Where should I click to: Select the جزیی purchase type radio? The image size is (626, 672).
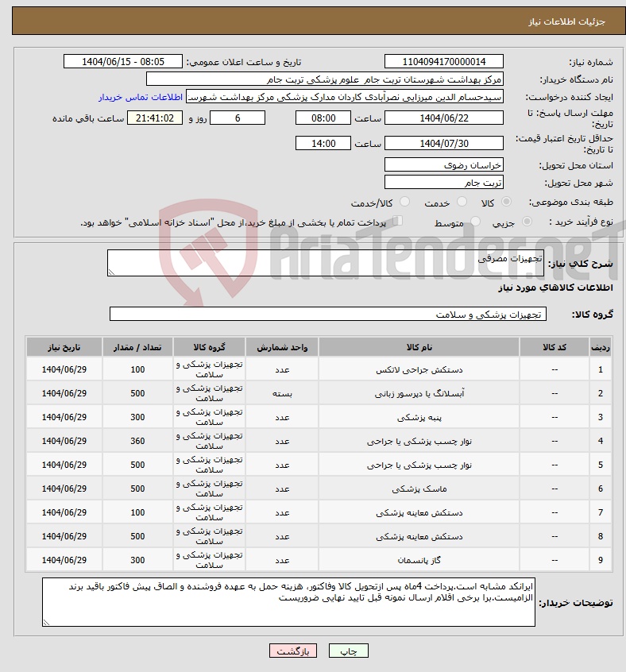pos(527,222)
